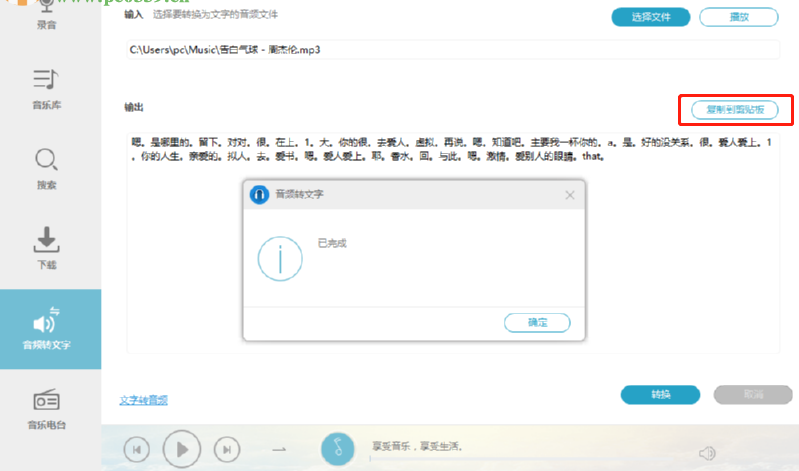Screen dimensions: 799x471
Task: Click the 输出 output label
Action: [x=134, y=107]
